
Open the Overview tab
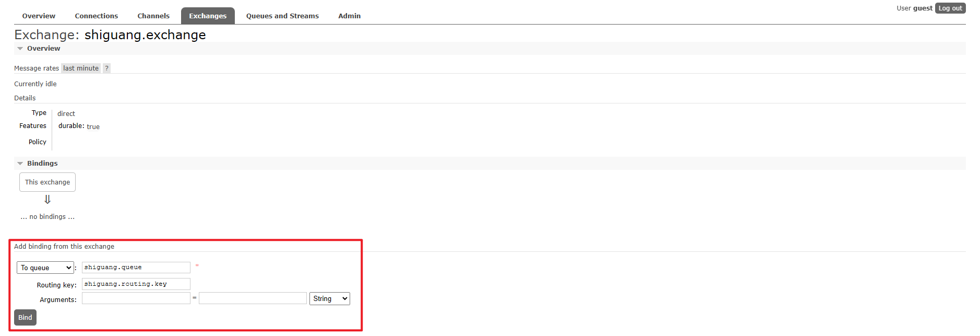39,16
